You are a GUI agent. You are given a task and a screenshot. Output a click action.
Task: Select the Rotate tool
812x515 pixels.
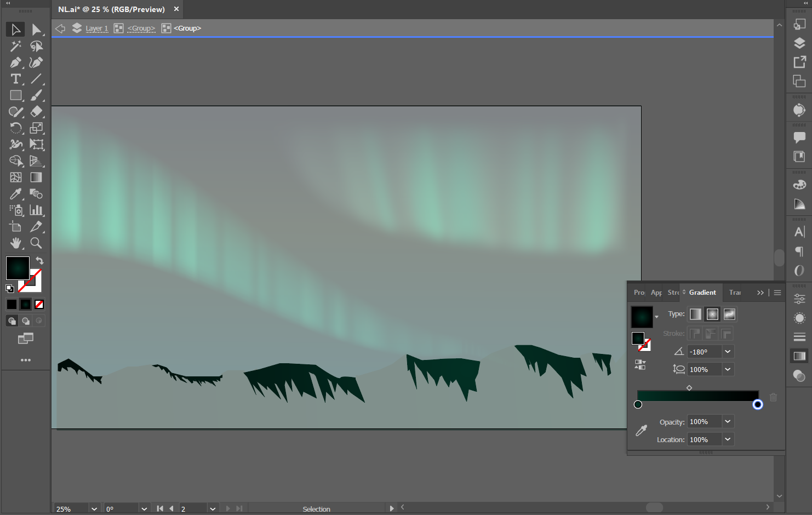click(x=15, y=128)
